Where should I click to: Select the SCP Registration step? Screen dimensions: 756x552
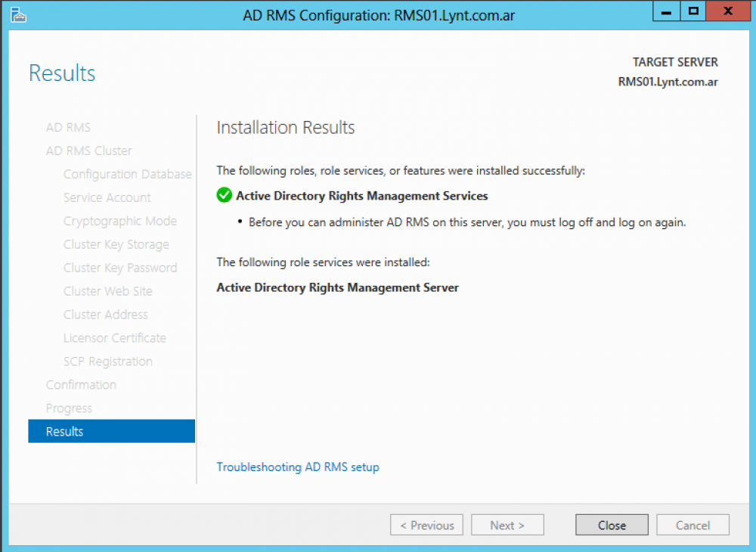click(107, 361)
